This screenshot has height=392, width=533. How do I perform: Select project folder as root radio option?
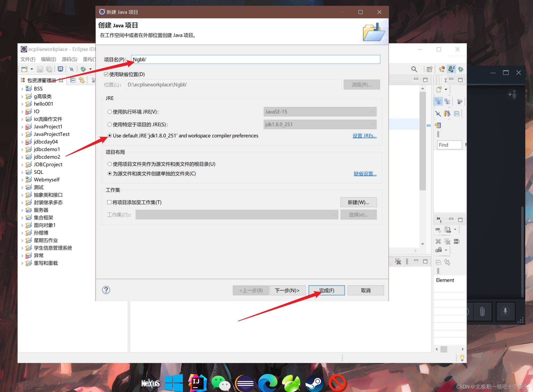click(x=110, y=164)
